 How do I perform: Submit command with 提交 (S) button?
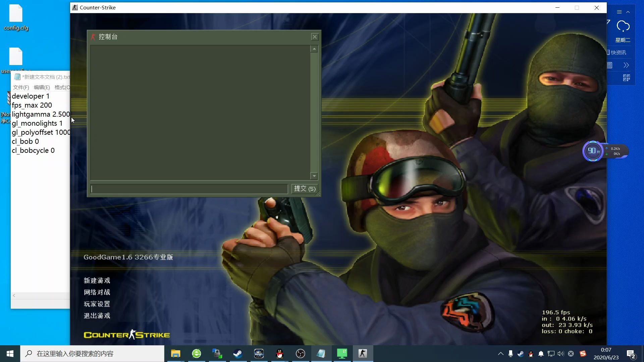point(305,189)
